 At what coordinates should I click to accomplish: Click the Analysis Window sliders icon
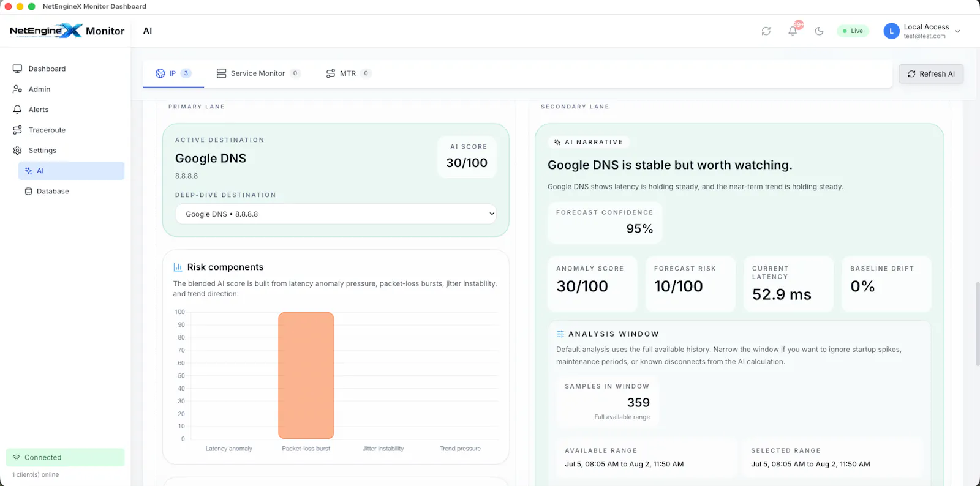pyautogui.click(x=560, y=334)
